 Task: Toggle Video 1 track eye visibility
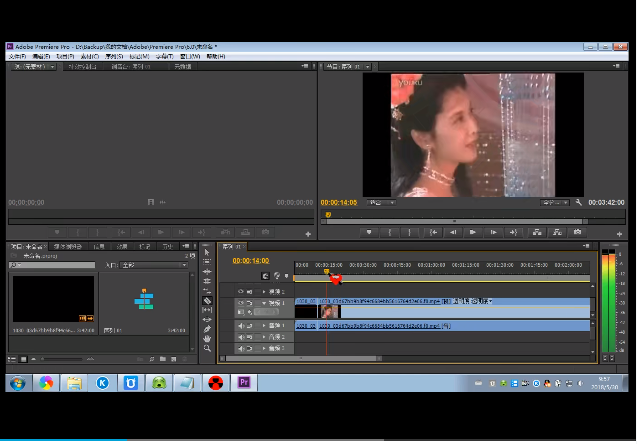[x=240, y=303]
